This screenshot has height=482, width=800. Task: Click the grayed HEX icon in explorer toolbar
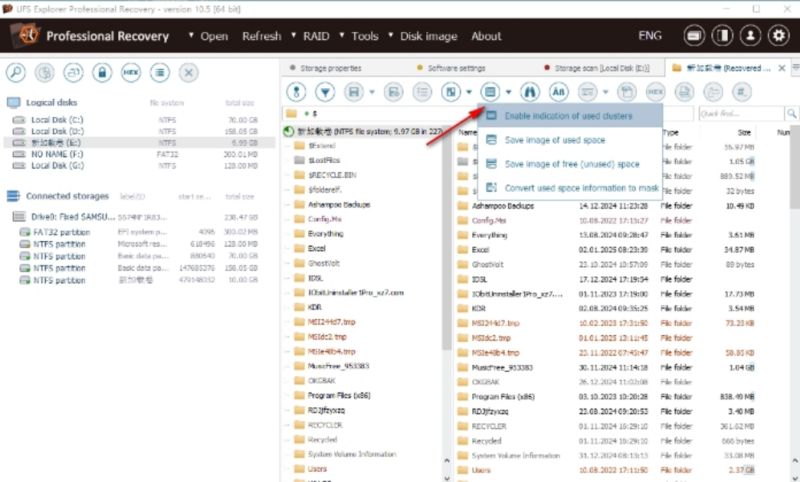(656, 92)
